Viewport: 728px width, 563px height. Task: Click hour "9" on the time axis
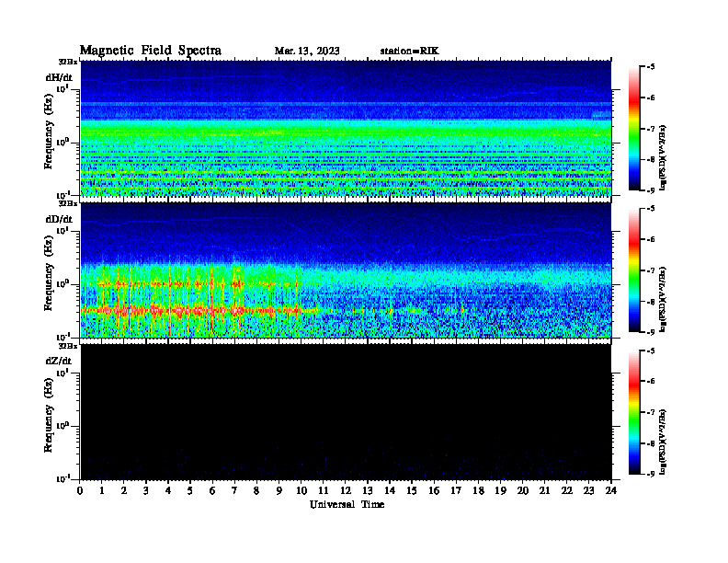click(279, 490)
